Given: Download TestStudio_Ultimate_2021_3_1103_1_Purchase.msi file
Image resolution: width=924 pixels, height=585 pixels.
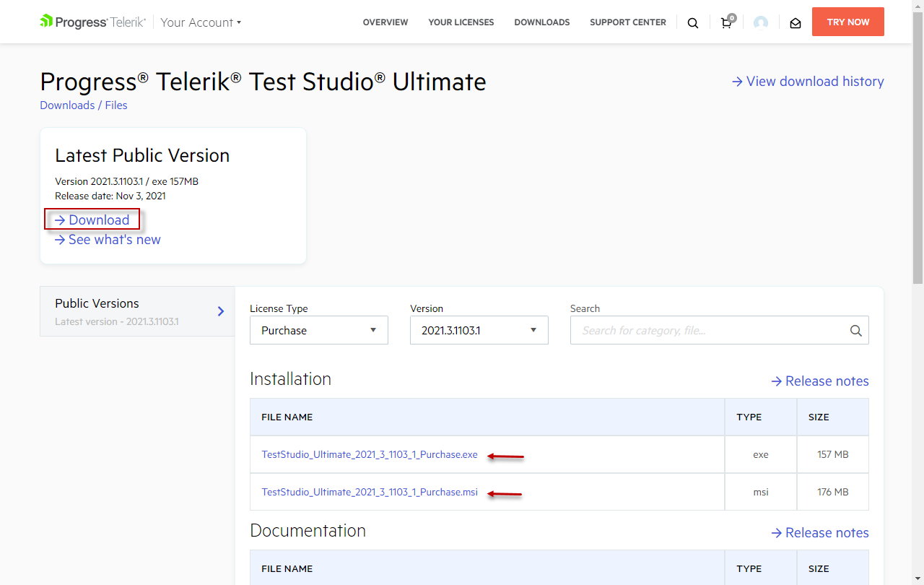Looking at the screenshot, I should (x=370, y=493).
